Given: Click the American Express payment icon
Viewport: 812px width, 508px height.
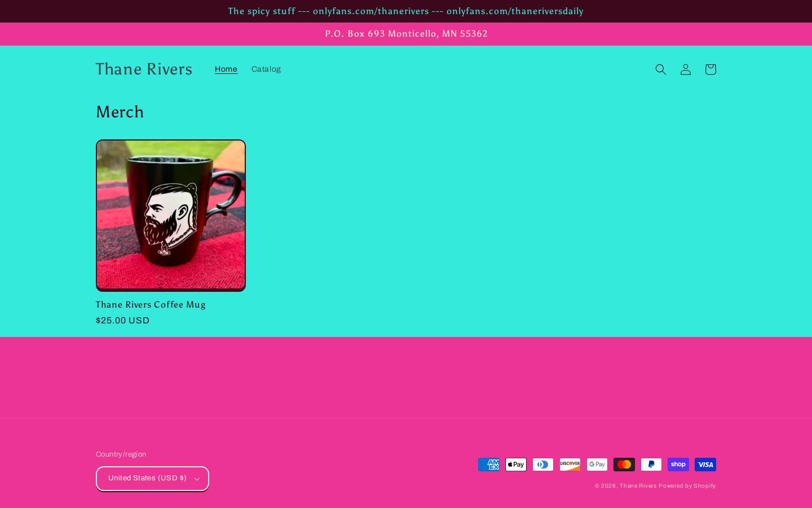Looking at the screenshot, I should click(489, 465).
